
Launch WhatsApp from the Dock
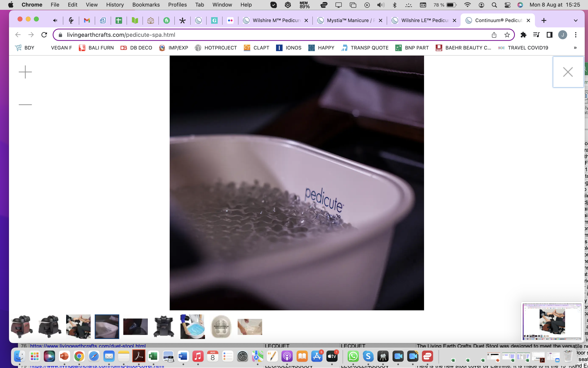point(353,357)
